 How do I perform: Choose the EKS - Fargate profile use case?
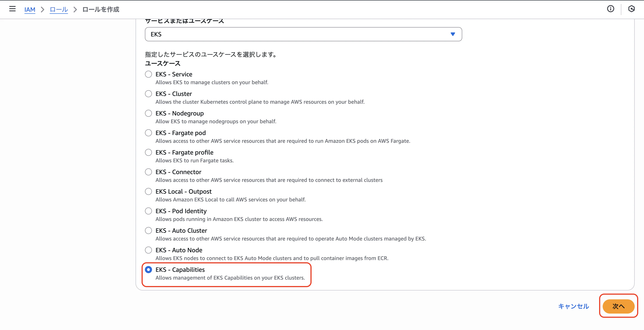point(148,152)
